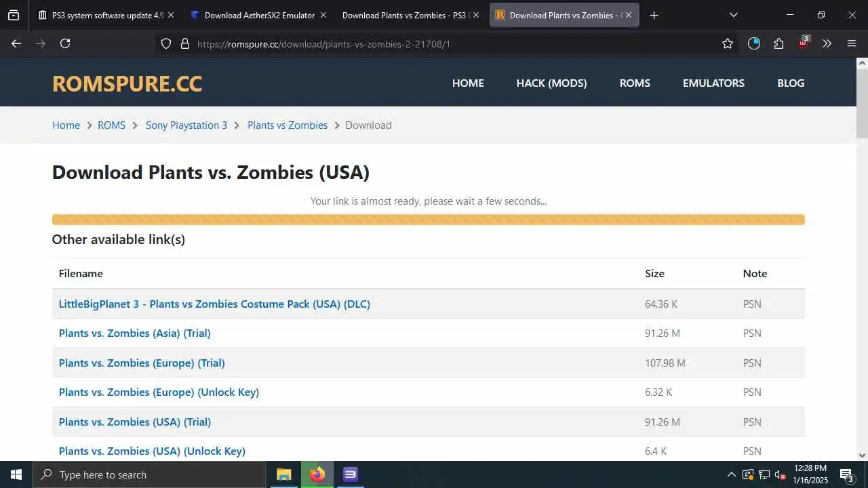Screen dimensions: 868x488
Task: Open EMULATORS navigation item
Action: (x=713, y=83)
